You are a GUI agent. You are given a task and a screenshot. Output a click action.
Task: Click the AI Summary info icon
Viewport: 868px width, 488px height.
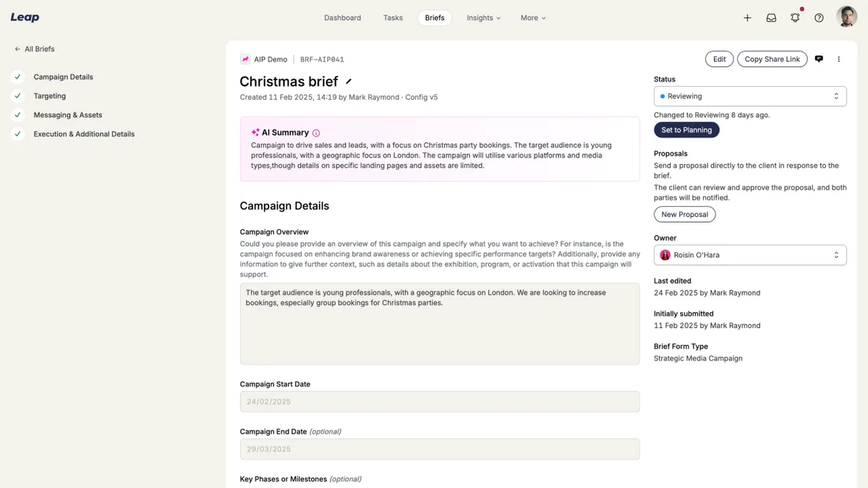click(316, 133)
